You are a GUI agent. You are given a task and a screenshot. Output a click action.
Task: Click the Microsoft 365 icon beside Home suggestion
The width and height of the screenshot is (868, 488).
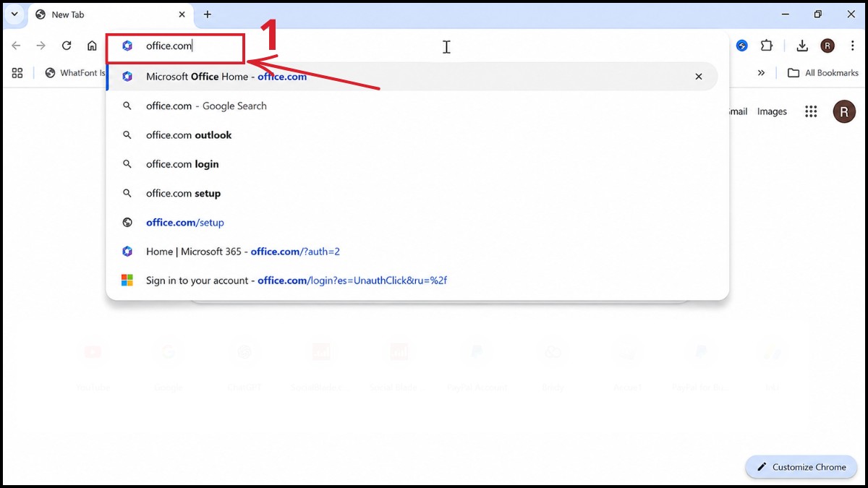pos(127,252)
